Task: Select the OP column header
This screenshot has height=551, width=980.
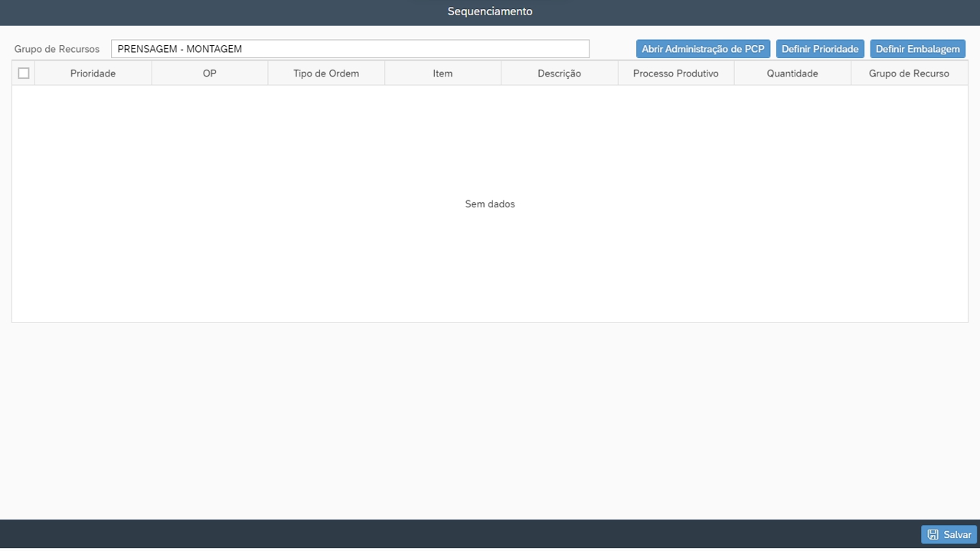Action: coord(210,73)
